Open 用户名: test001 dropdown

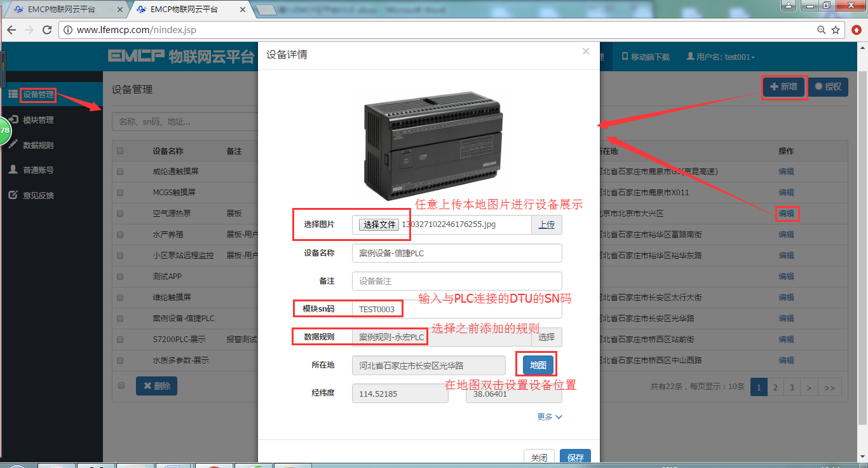pyautogui.click(x=721, y=57)
